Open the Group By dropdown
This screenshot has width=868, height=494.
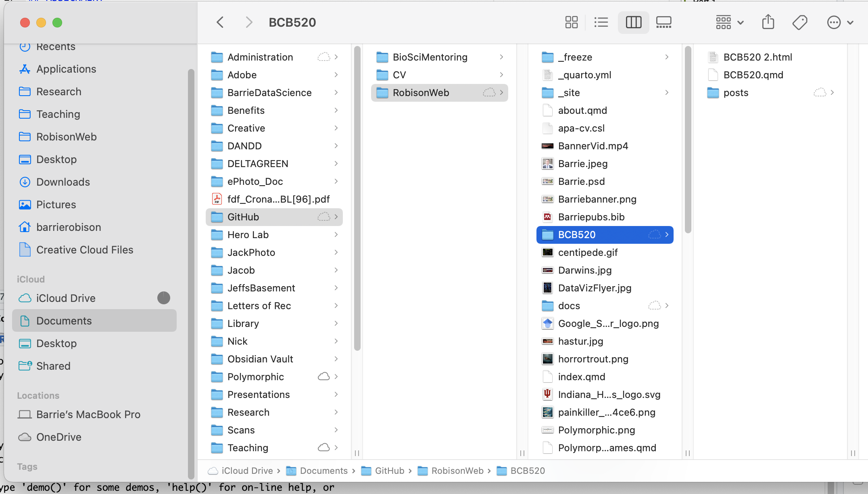729,22
